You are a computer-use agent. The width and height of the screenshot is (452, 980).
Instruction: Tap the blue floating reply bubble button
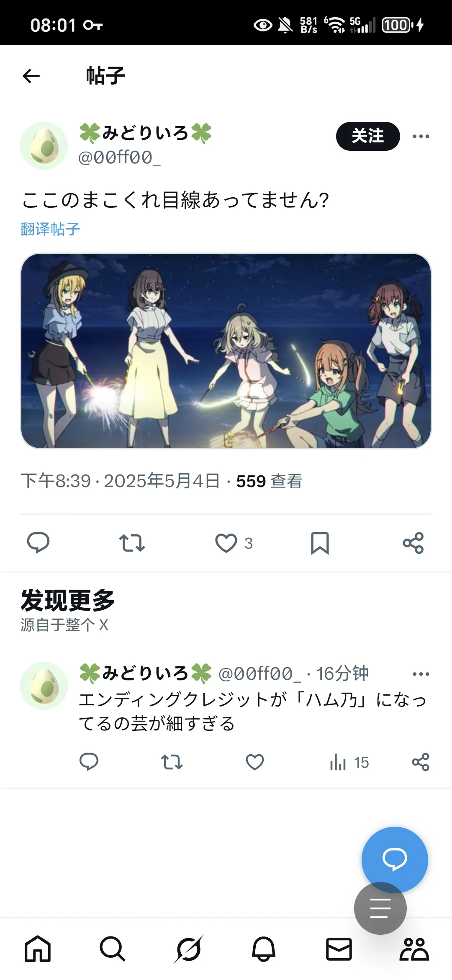tap(395, 859)
